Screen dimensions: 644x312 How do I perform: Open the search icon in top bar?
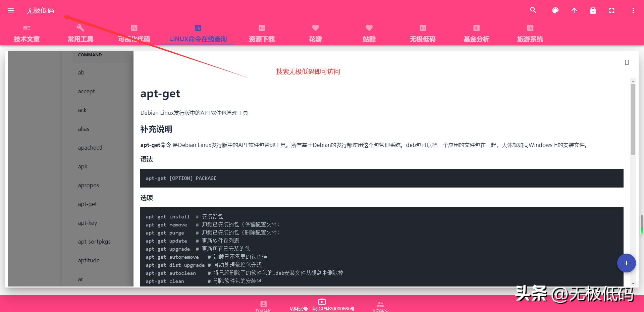click(x=533, y=10)
